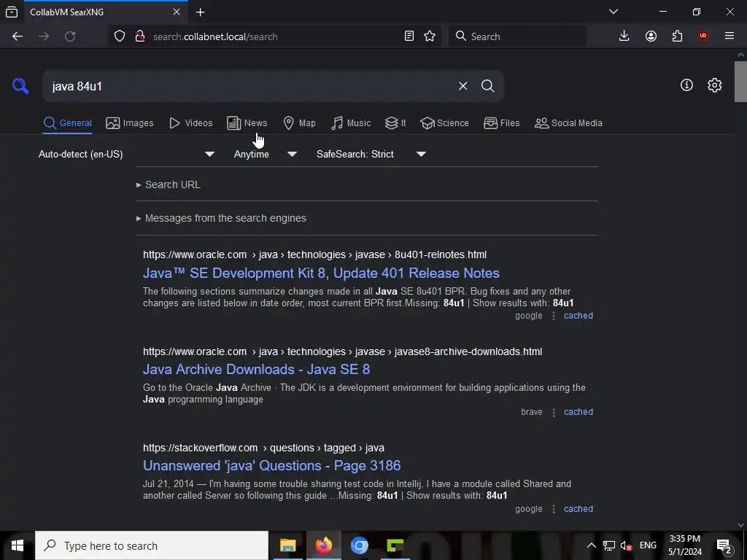The height and width of the screenshot is (560, 747).
Task: List all tabs dropdown arrow
Action: [614, 12]
